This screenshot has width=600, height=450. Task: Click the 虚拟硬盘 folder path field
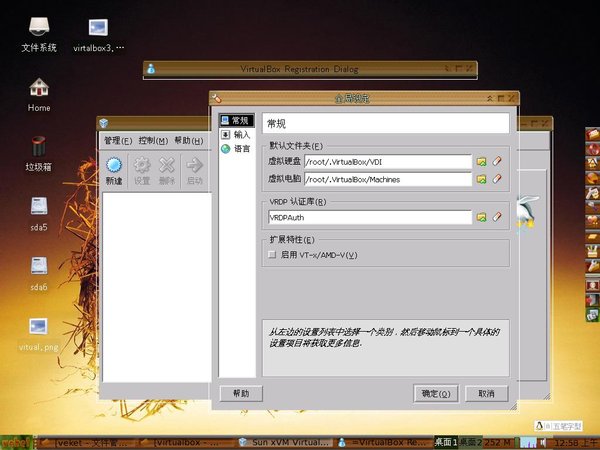[x=388, y=161]
